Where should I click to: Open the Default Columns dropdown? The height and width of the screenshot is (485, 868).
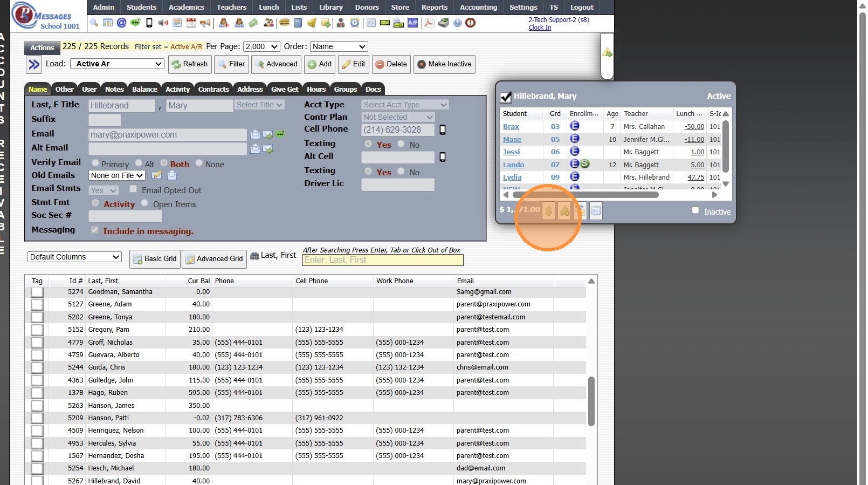point(74,257)
